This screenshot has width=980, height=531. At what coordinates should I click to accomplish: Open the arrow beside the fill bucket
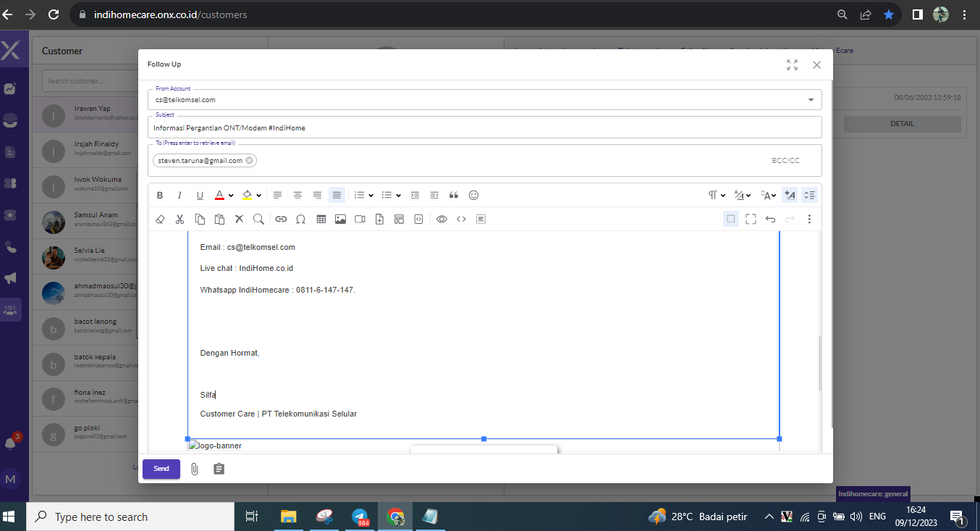point(258,196)
